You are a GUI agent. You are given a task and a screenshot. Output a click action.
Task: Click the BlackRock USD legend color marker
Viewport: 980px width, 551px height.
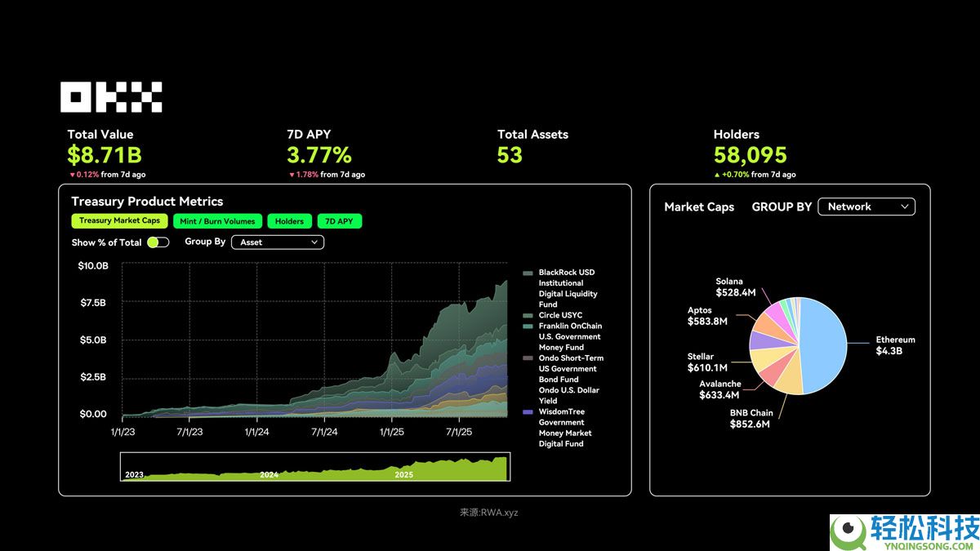tap(528, 273)
